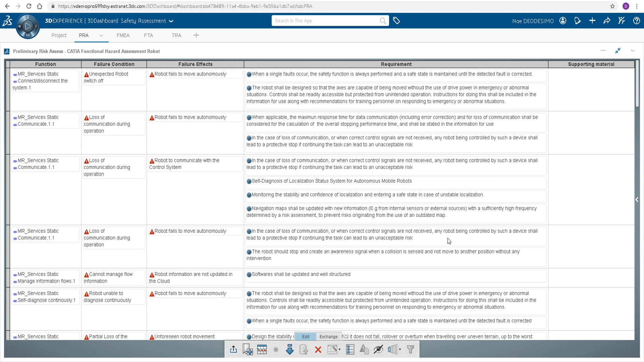Select the FMEA tab
The width and height of the screenshot is (644, 362).
[123, 35]
